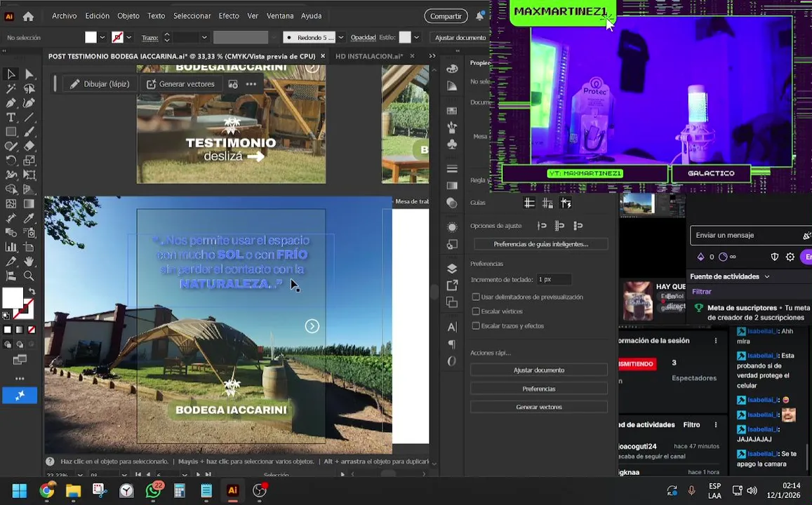Open the Ventana menu
This screenshot has width=812, height=505.
pos(279,16)
